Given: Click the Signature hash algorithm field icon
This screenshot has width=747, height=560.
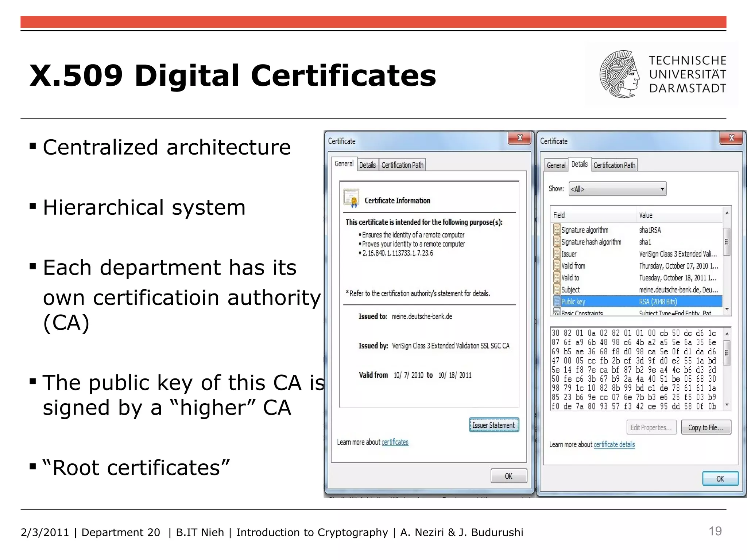Looking at the screenshot, I should [557, 242].
